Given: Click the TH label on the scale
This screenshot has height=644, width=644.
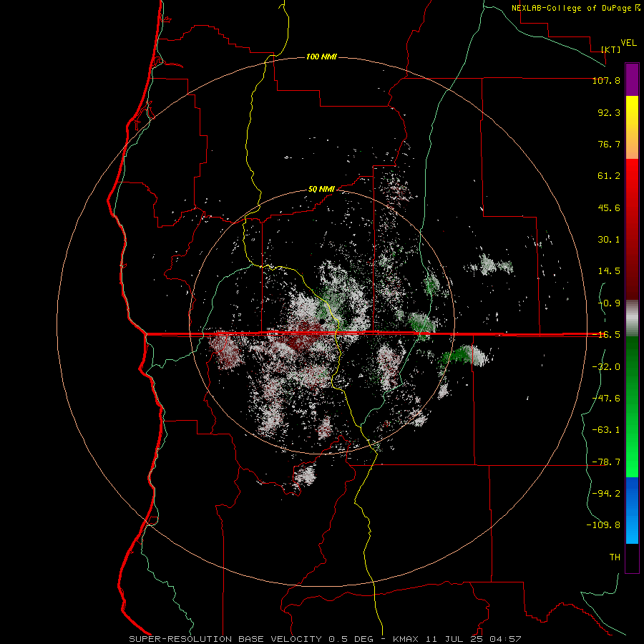Looking at the screenshot, I should (x=615, y=557).
